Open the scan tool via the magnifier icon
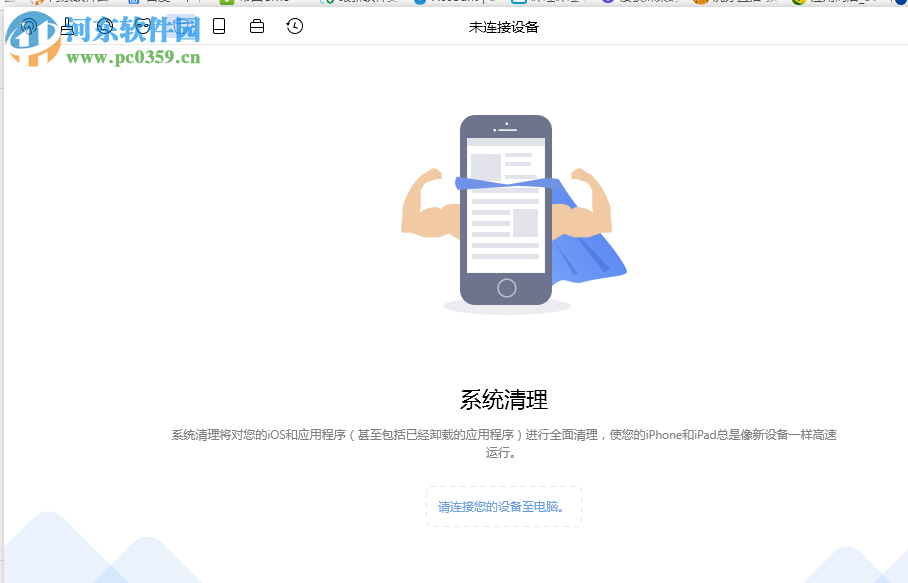Image resolution: width=908 pixels, height=583 pixels. pyautogui.click(x=105, y=26)
